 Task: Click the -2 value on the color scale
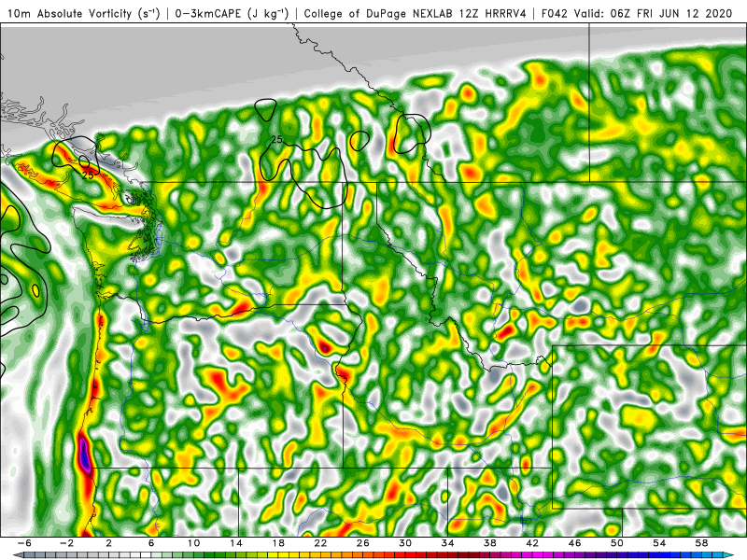[x=66, y=543]
